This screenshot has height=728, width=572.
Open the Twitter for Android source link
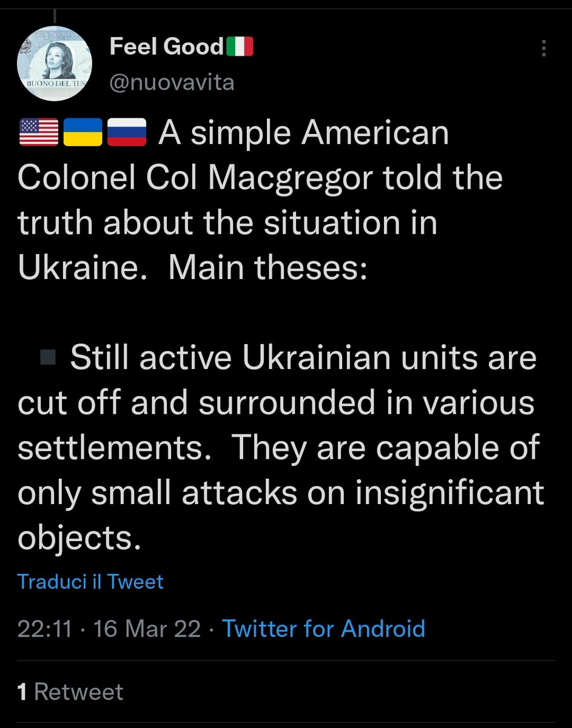(x=323, y=629)
